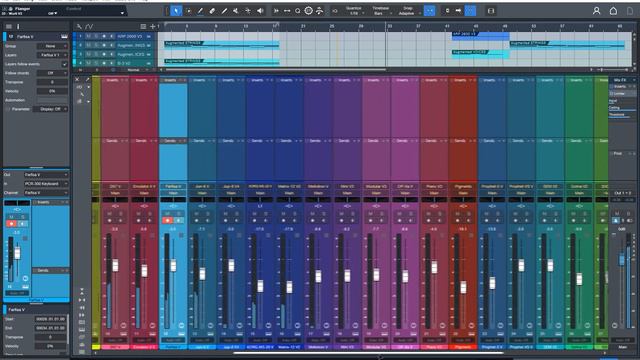Click the right-arrow icon beside snap button
This screenshot has width=640, height=360.
(x=458, y=11)
